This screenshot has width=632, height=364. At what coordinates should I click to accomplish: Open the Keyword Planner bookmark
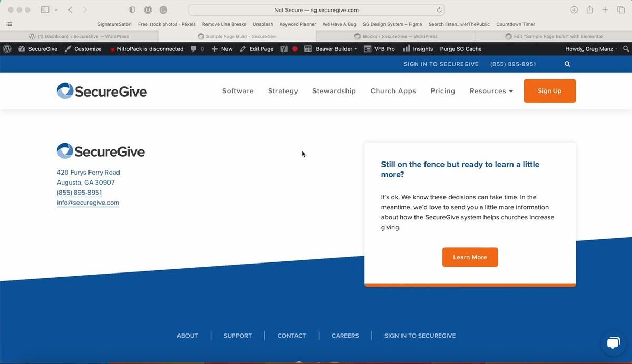(298, 24)
